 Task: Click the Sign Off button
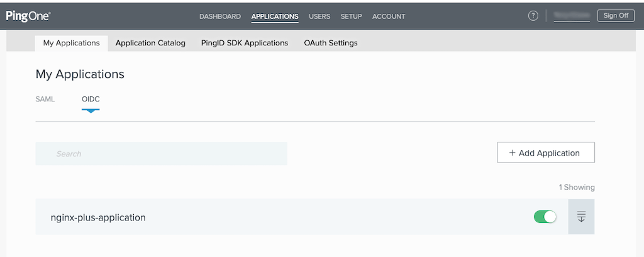point(616,16)
